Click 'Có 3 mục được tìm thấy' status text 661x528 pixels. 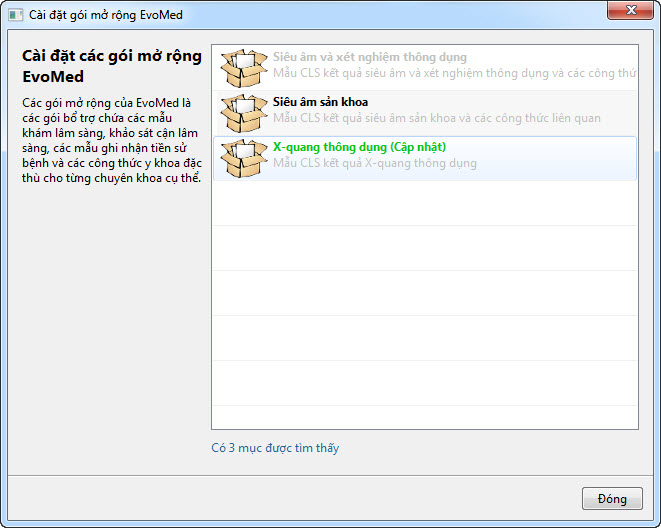pyautogui.click(x=275, y=448)
